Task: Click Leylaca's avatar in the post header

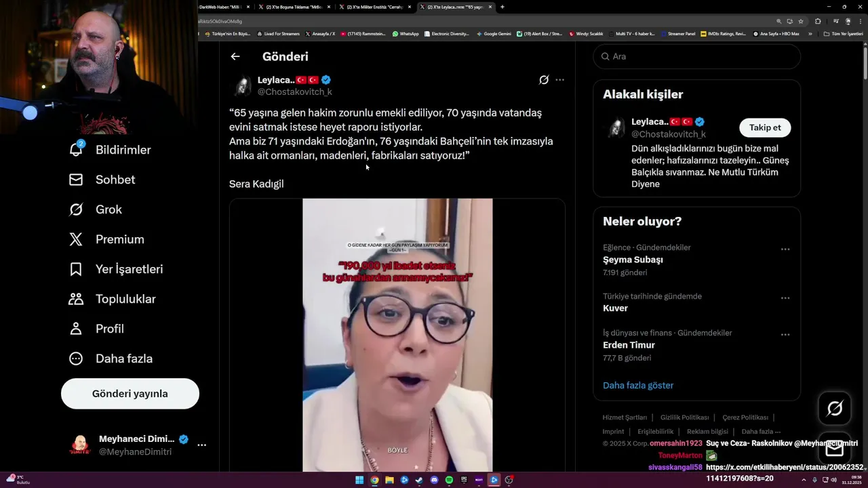Action: tap(242, 86)
